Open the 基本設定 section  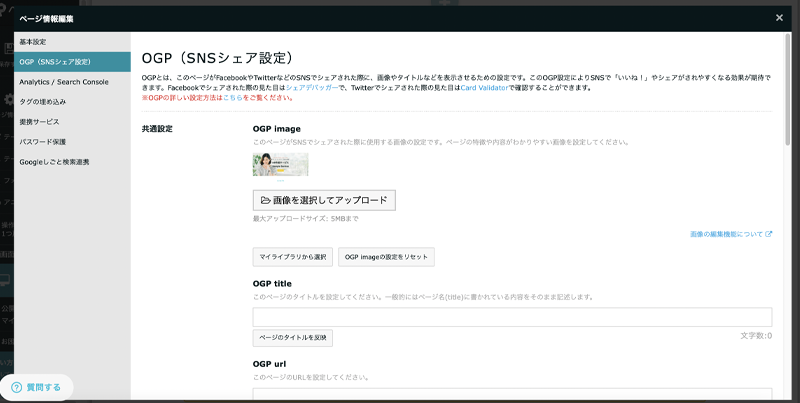pyautogui.click(x=33, y=42)
